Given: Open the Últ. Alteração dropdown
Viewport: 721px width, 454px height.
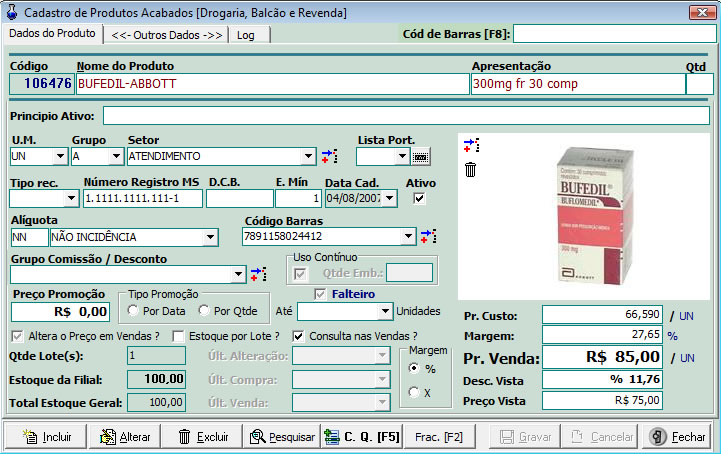Looking at the screenshot, I should point(382,356).
